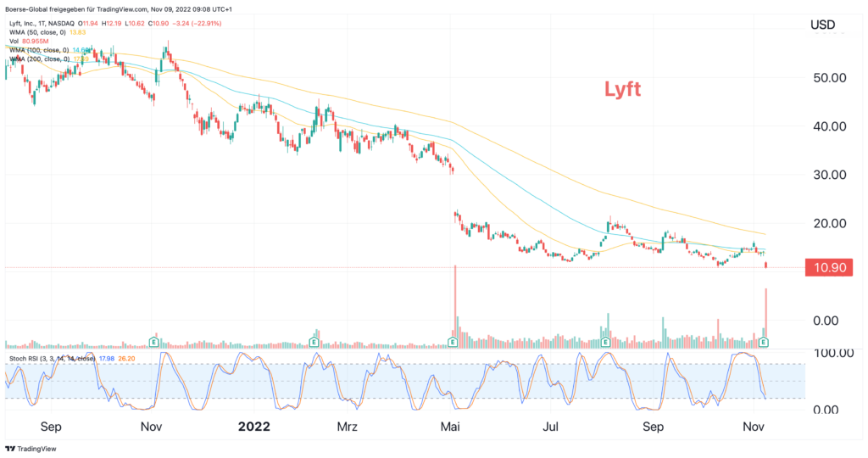Screen dimensions: 868x458
Task: Click the tall red volume bar at November 2022
Action: point(766,317)
